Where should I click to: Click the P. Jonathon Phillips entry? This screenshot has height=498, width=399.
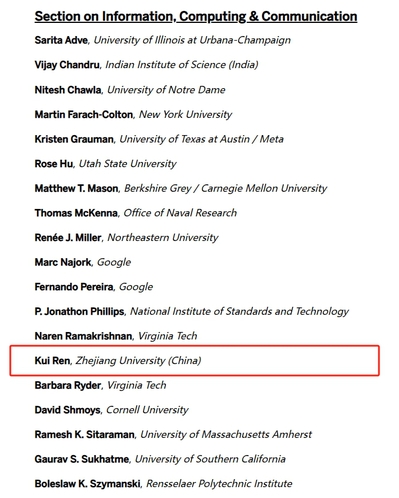pyautogui.click(x=192, y=312)
